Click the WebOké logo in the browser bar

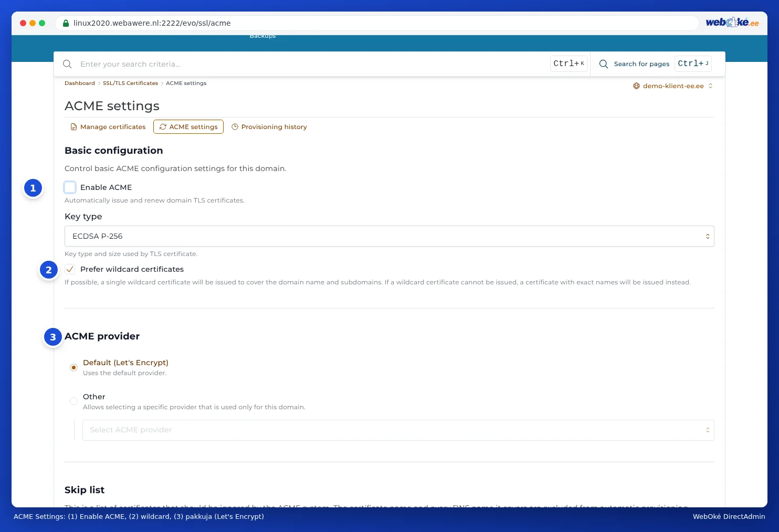coord(732,23)
